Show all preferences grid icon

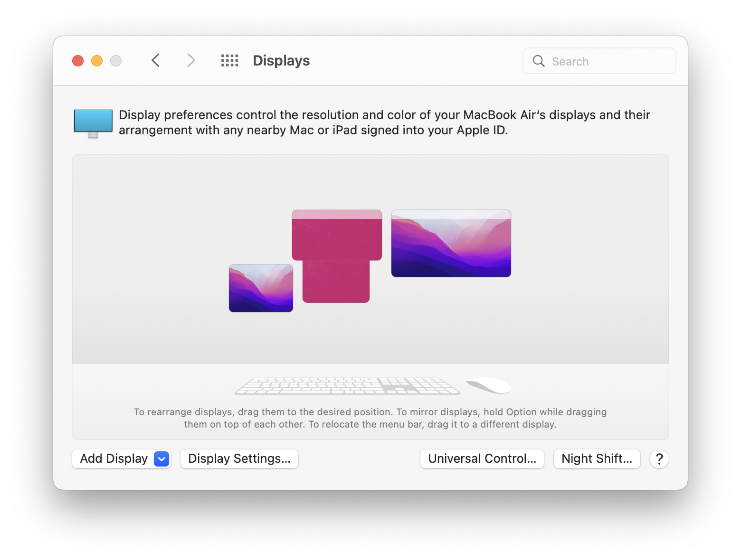point(230,61)
